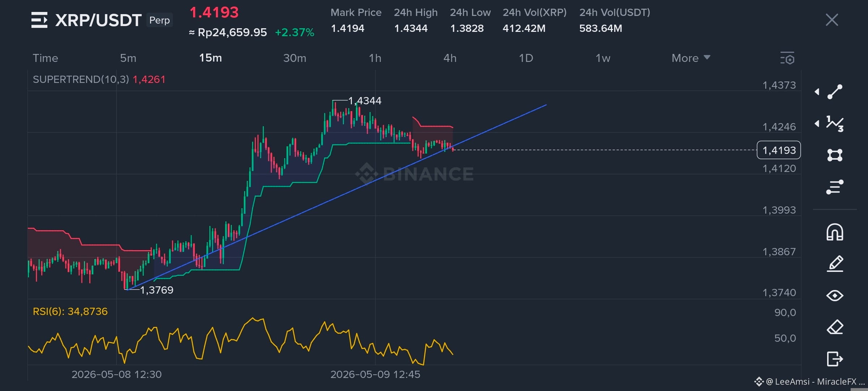This screenshot has height=391, width=868.
Task: Switch to Time line chart view
Action: coord(46,58)
